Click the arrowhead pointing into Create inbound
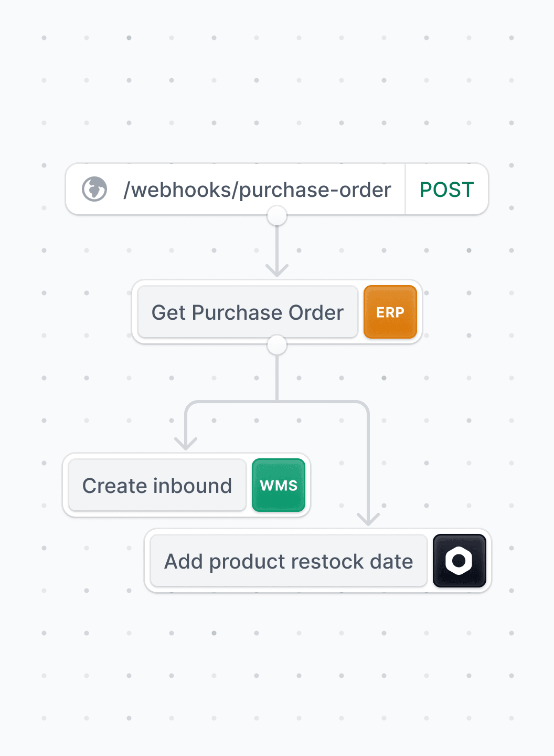 (186, 444)
